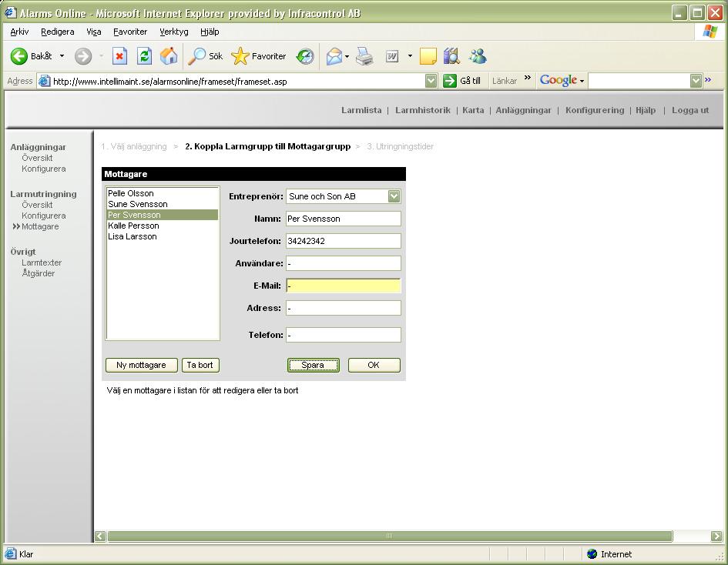Expand the Google search field dropdown arrow
The width and height of the screenshot is (728, 565).
(696, 81)
